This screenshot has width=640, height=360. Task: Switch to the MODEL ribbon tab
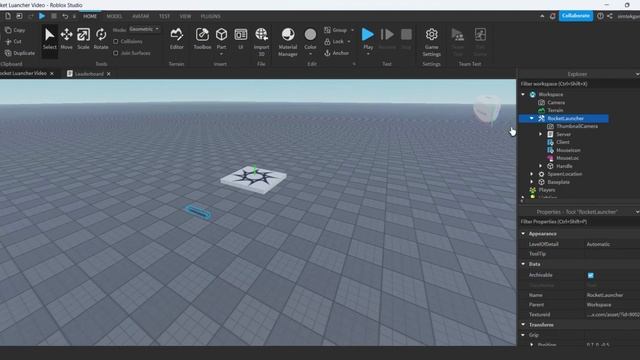[114, 16]
